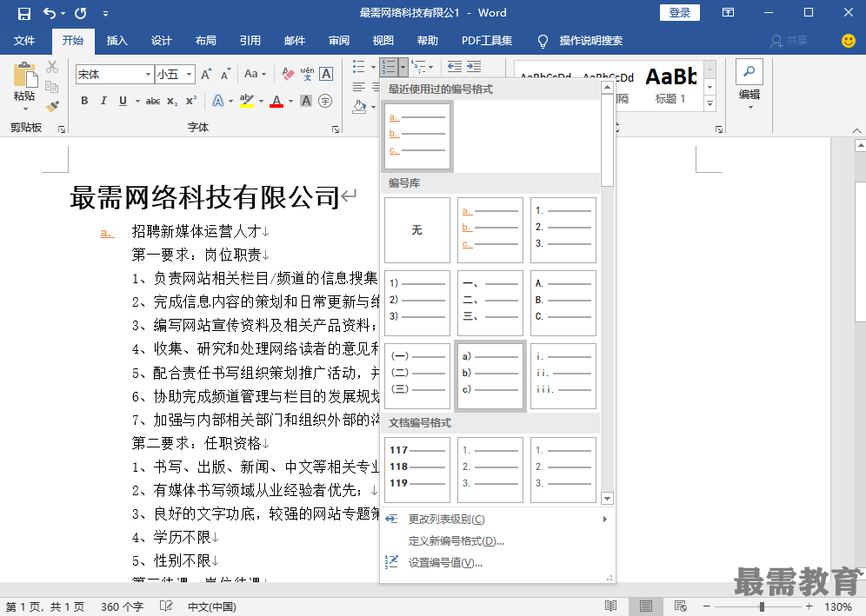Click the 登录 (Sign in) button

679,13
